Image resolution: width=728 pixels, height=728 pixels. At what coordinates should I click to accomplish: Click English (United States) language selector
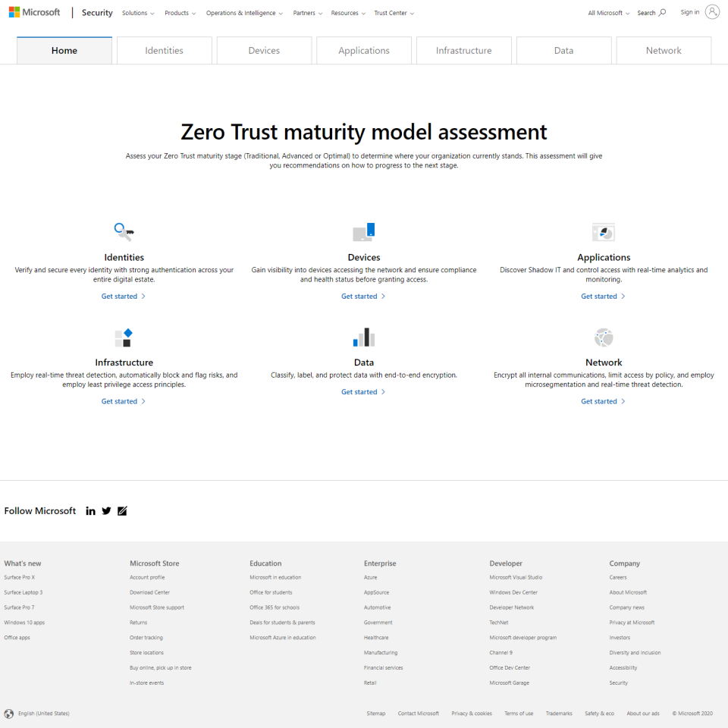click(44, 714)
